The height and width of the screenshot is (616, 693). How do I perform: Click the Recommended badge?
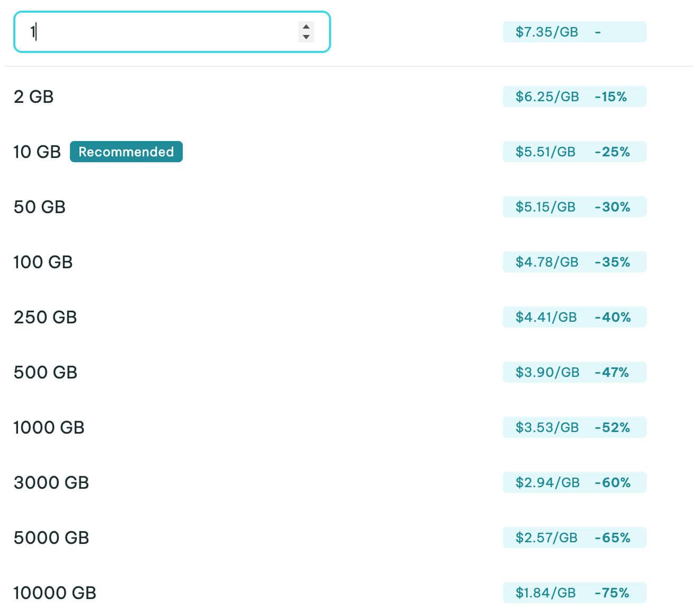click(x=126, y=152)
